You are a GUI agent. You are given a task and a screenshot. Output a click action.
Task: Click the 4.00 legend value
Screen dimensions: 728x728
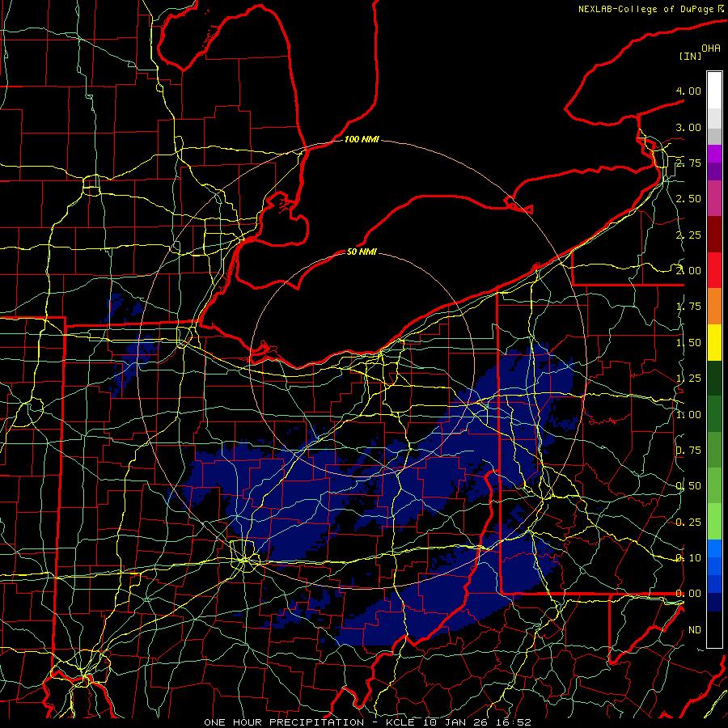(x=688, y=91)
